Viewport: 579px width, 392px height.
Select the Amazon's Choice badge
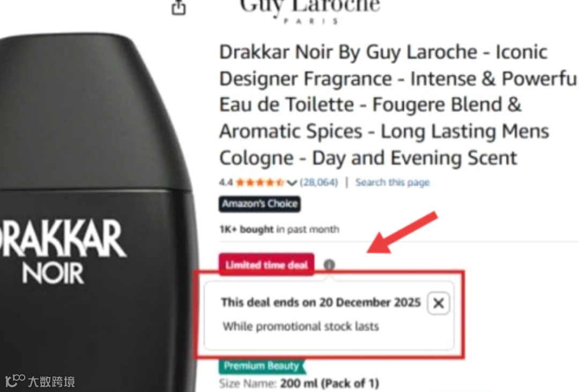pyautogui.click(x=259, y=204)
